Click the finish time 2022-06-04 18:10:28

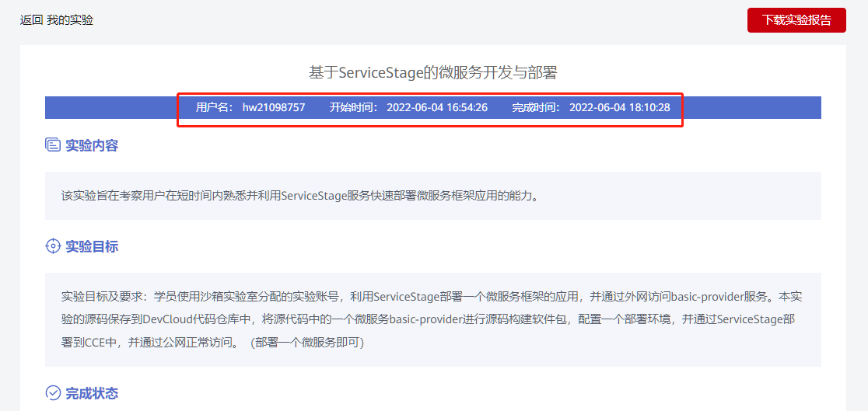pos(619,107)
